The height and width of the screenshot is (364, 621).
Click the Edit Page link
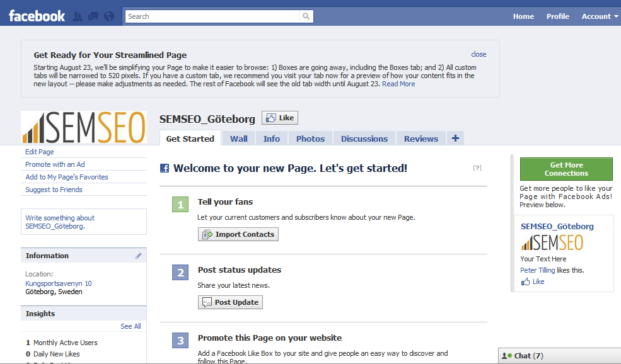[40, 152]
